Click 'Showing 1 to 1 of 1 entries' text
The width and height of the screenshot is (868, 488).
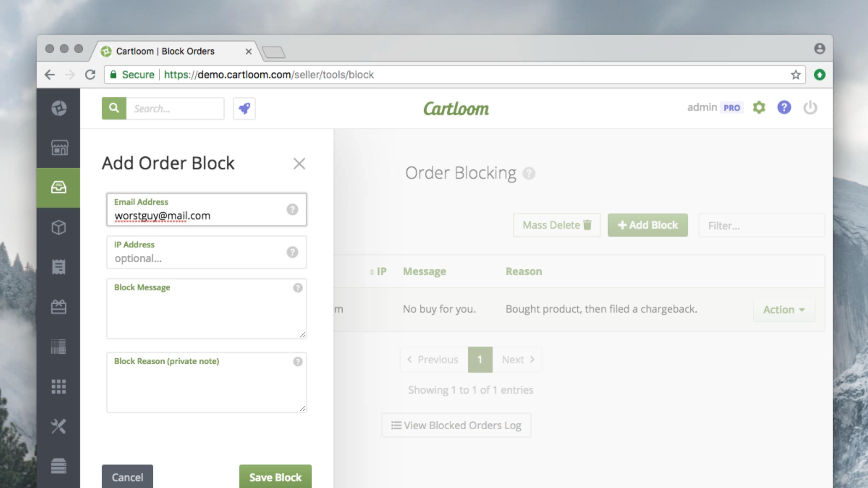(x=471, y=390)
